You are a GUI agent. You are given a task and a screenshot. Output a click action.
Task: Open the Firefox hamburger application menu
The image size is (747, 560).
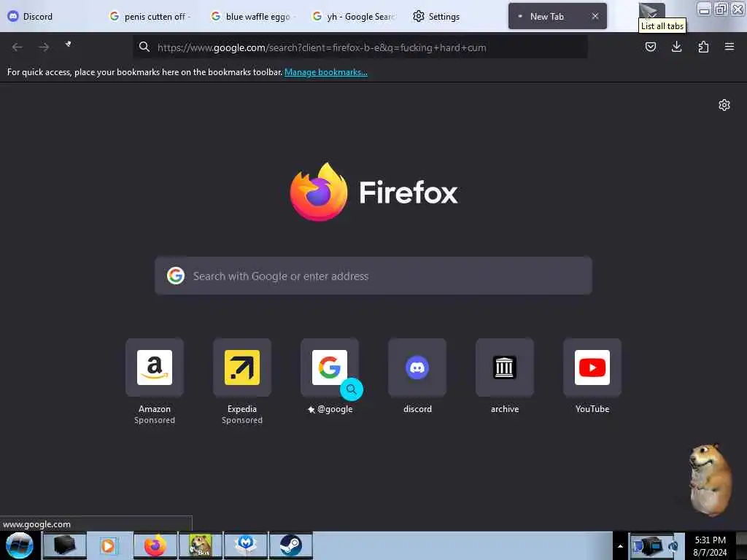(x=729, y=47)
